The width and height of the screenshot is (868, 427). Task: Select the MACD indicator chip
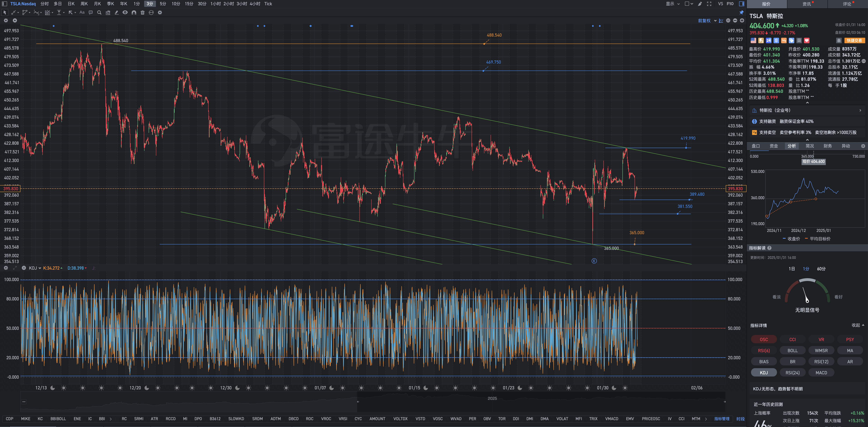[821, 372]
